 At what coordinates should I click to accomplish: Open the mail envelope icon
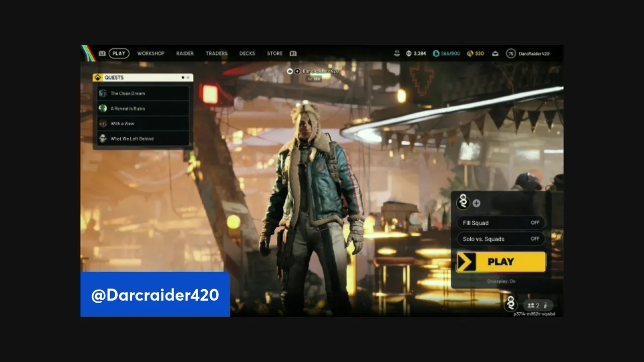pyautogui.click(x=495, y=53)
